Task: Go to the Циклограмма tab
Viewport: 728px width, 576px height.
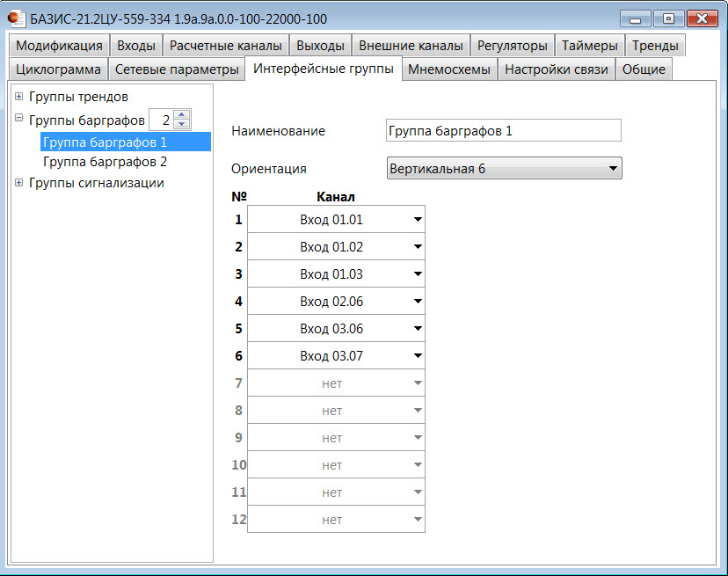Action: tap(59, 69)
